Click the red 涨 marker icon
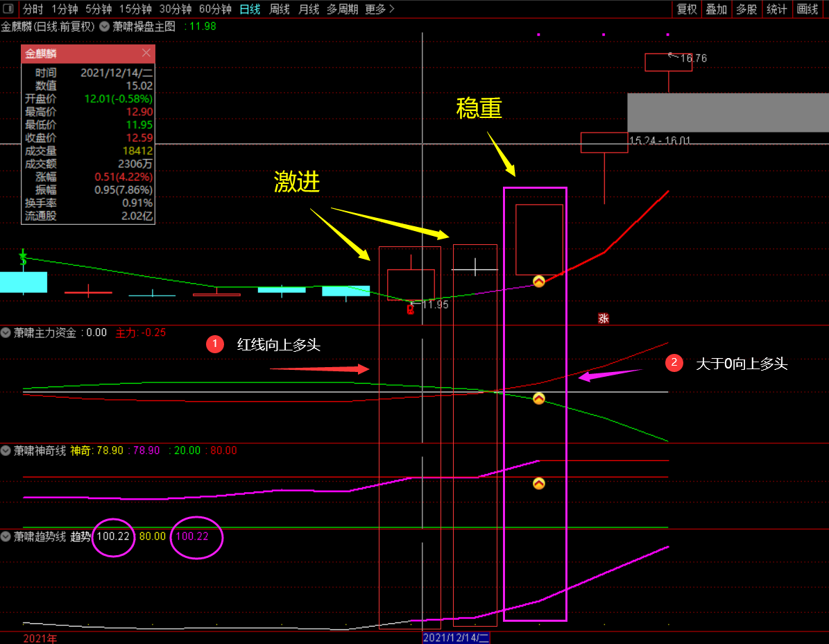Image resolution: width=829 pixels, height=644 pixels. point(604,319)
